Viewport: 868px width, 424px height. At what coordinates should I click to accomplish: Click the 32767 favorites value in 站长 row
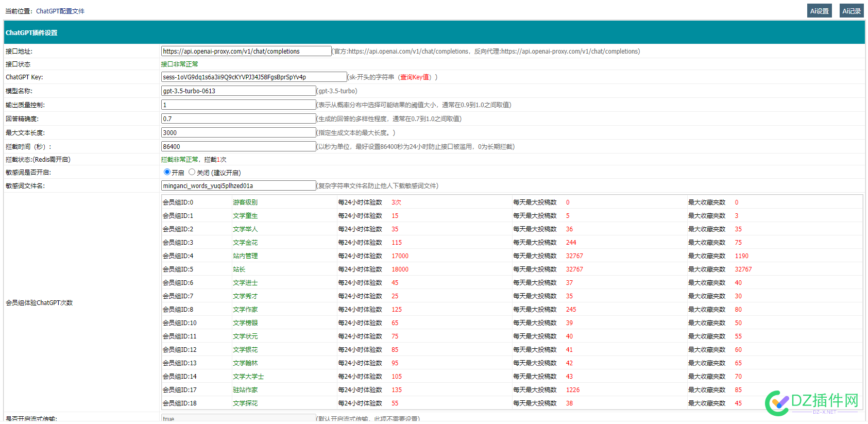(x=743, y=269)
